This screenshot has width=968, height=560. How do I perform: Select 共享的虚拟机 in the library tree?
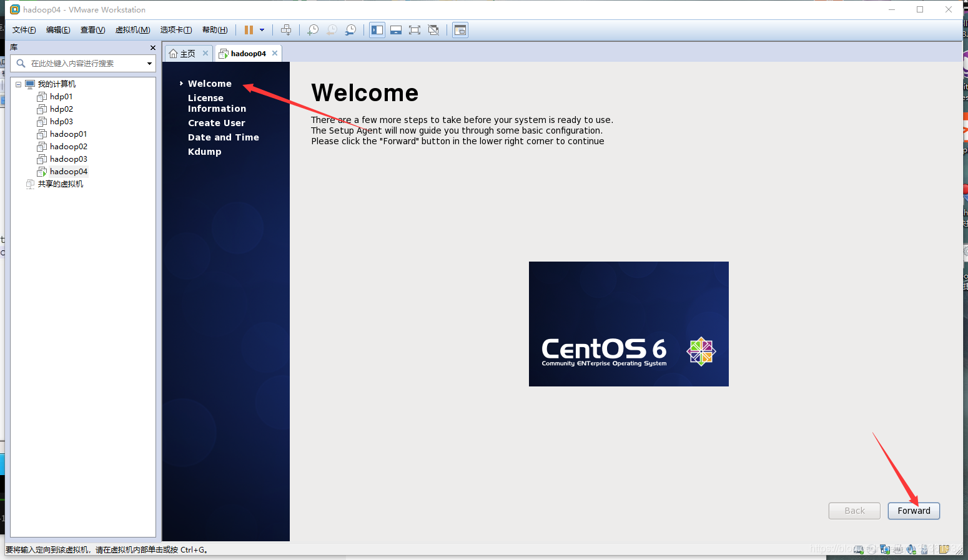(x=61, y=184)
